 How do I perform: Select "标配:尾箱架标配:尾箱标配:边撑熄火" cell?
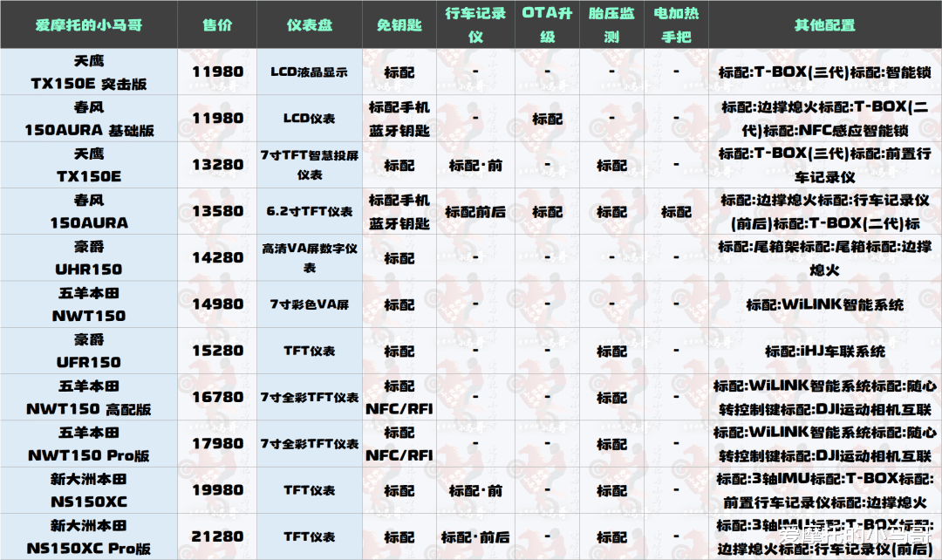pyautogui.click(x=825, y=258)
